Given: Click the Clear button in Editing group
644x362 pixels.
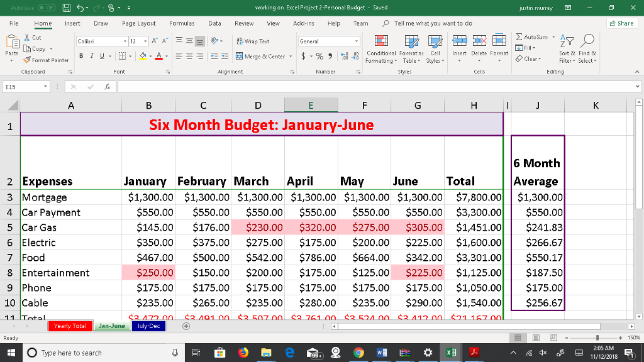Looking at the screenshot, I should click(529, 58).
